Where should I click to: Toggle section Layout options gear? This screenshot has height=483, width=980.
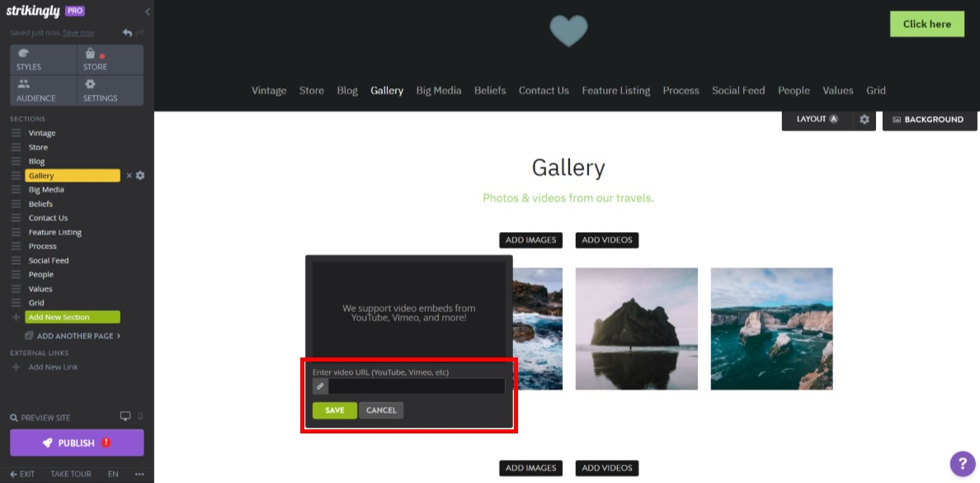tap(864, 119)
